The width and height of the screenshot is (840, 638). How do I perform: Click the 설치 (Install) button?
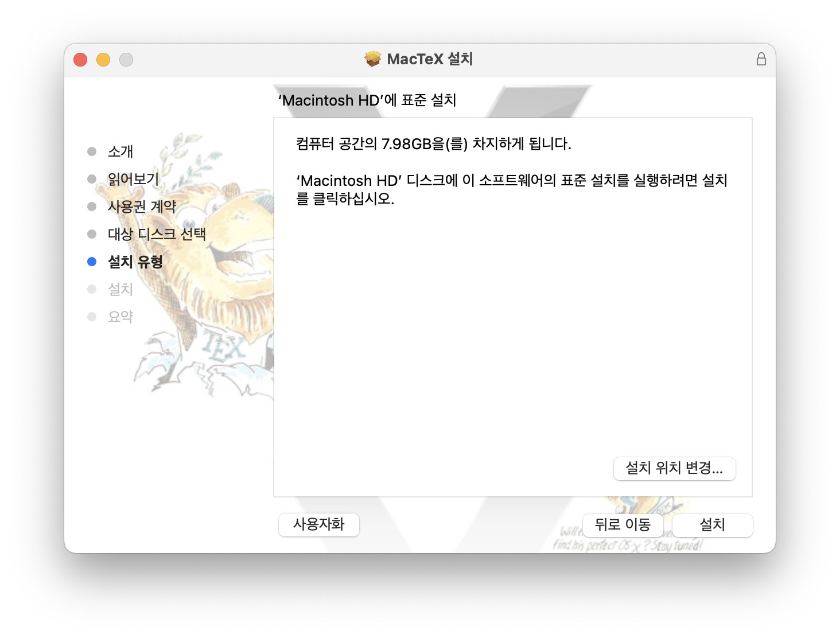(712, 524)
